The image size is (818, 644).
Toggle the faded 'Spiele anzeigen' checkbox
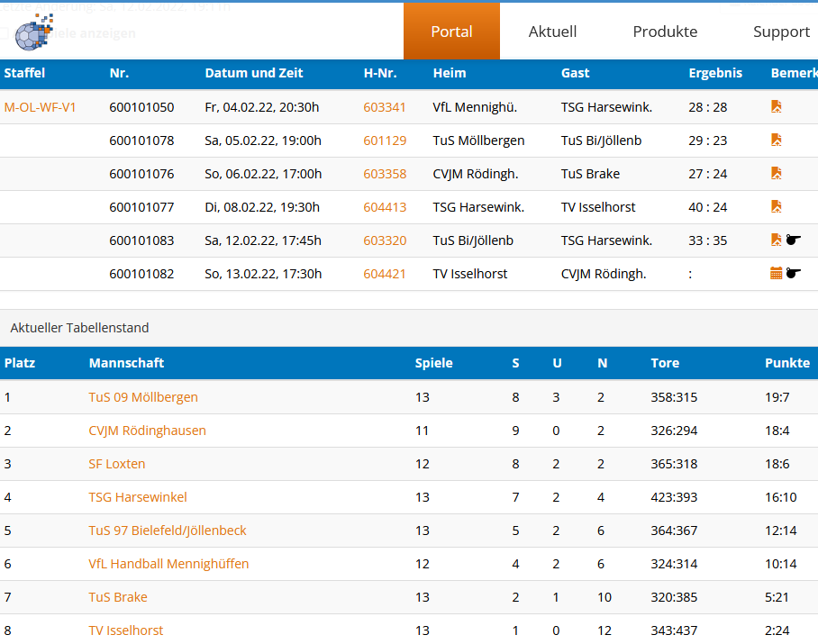[x=5, y=33]
